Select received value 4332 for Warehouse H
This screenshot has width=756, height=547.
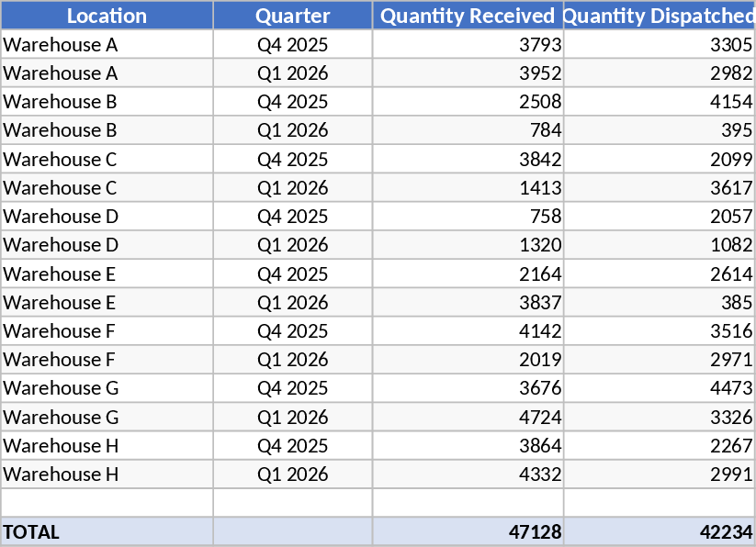468,474
